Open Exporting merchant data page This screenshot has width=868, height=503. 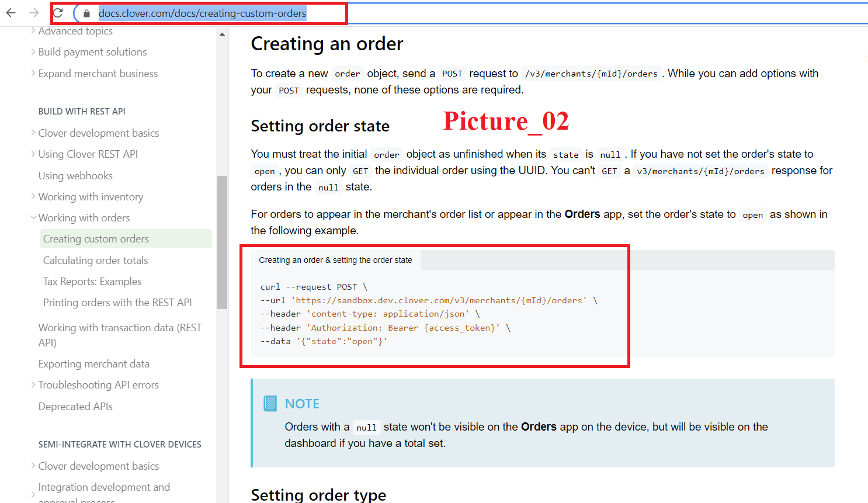click(94, 364)
